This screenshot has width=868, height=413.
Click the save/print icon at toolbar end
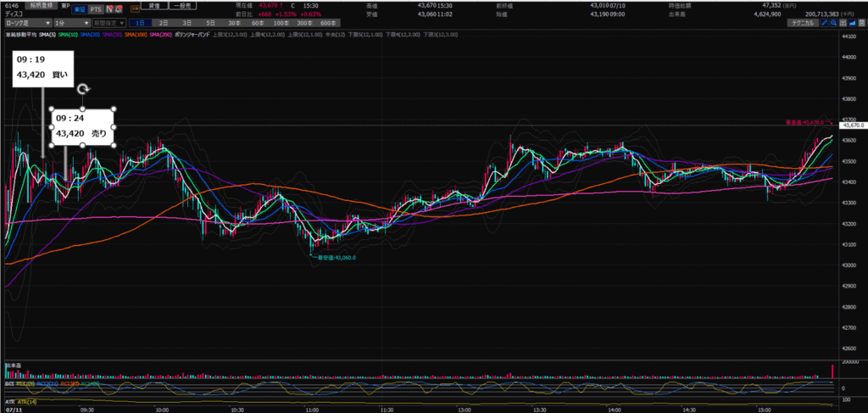point(862,23)
